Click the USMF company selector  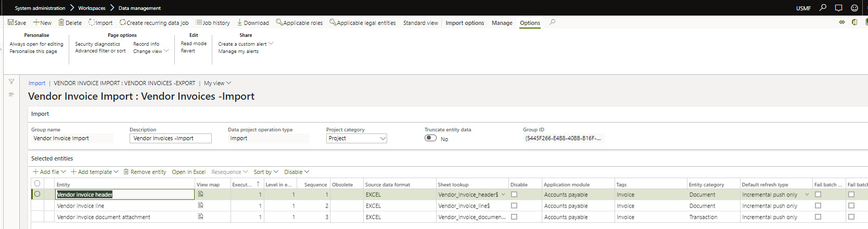pos(803,8)
